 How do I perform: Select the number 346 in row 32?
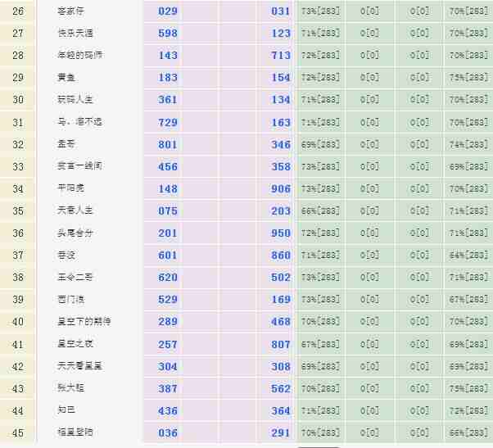click(281, 145)
